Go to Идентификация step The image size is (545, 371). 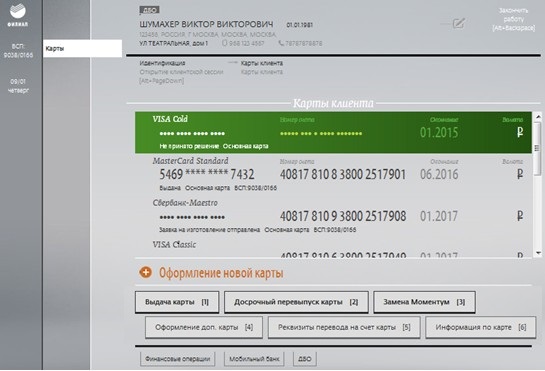tap(162, 63)
